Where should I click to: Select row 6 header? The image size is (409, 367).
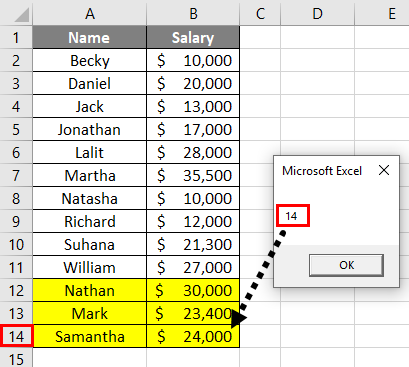[16, 152]
